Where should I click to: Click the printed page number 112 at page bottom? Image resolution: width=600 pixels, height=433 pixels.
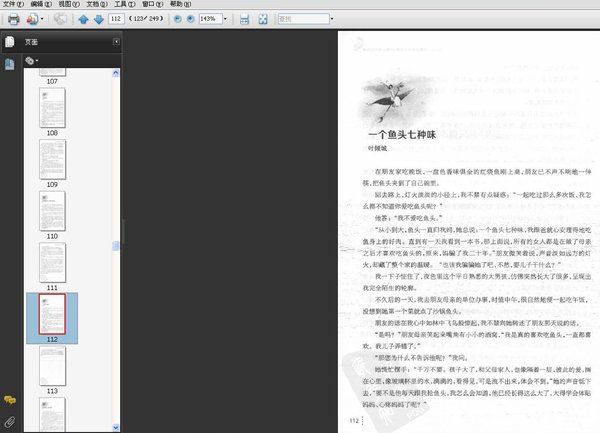(354, 421)
